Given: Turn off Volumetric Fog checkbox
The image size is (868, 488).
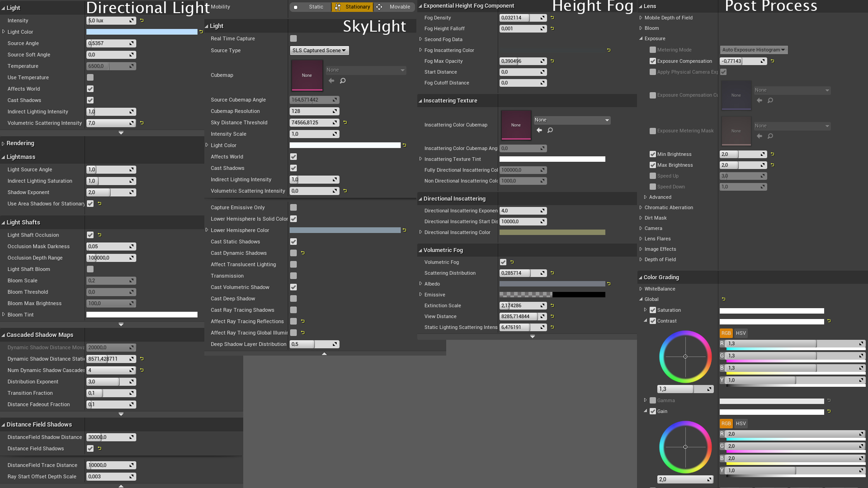Looking at the screenshot, I should pyautogui.click(x=503, y=262).
